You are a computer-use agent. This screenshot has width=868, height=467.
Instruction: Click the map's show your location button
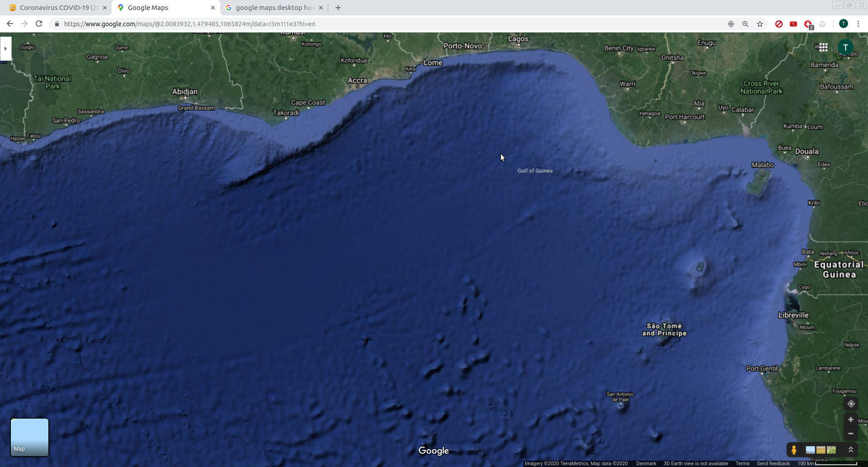(x=851, y=404)
